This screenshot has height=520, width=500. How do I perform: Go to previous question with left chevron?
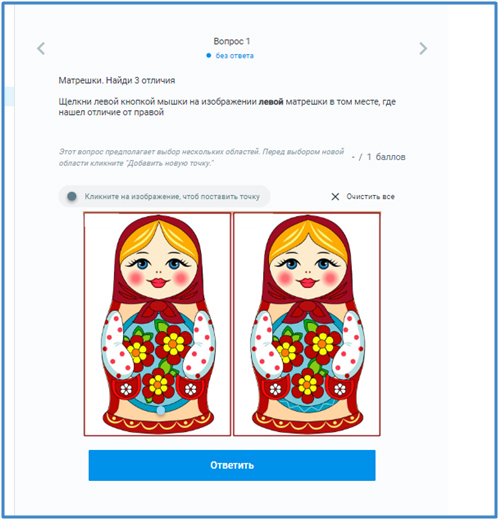tap(41, 49)
